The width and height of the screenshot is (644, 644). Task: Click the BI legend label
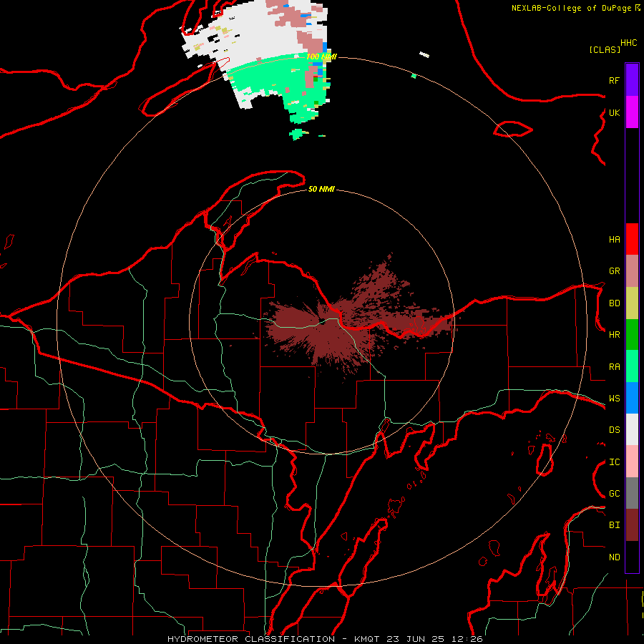click(614, 525)
